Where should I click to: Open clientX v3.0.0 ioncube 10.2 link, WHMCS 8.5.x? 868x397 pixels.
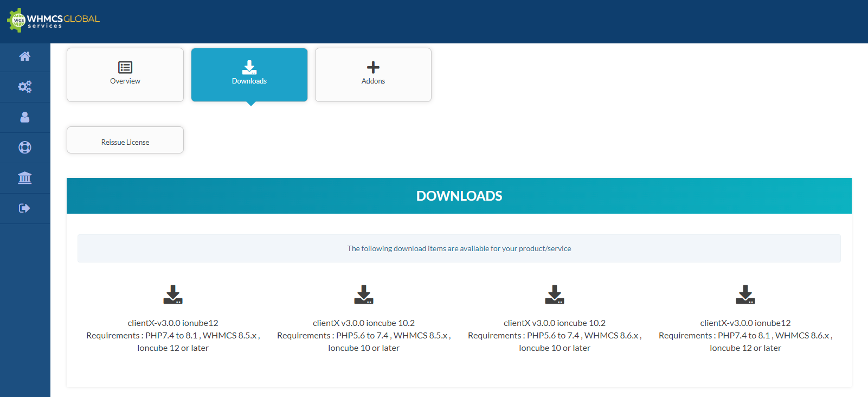(364, 323)
